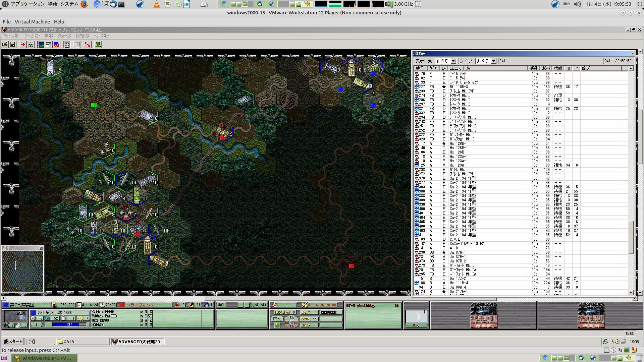
Task: Close the 部隊表 unit list panel
Action: pyautogui.click(x=632, y=54)
